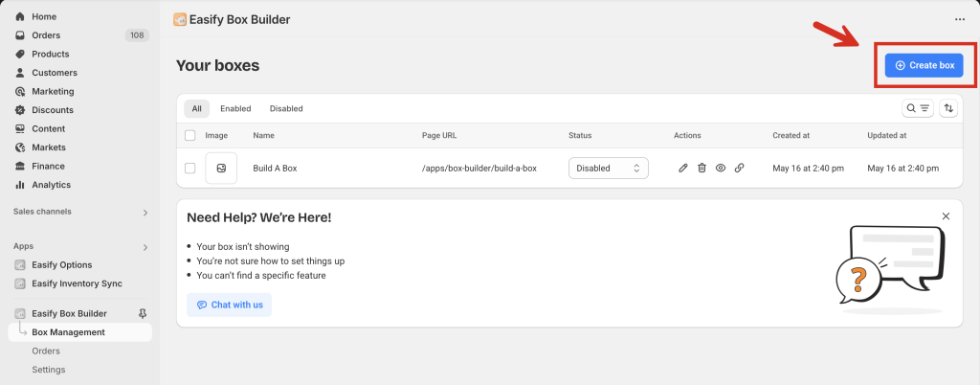Preview Build A Box with eye icon
Screen dimensions: 980x385
(721, 169)
